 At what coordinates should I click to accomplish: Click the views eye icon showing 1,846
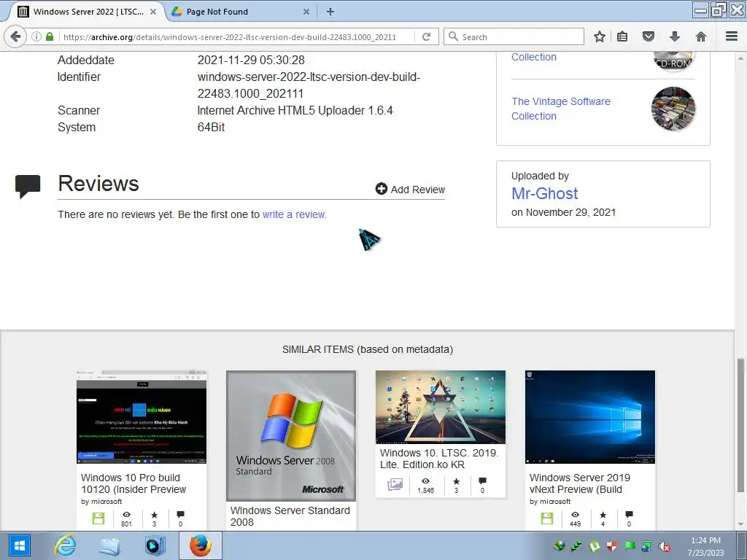425,481
